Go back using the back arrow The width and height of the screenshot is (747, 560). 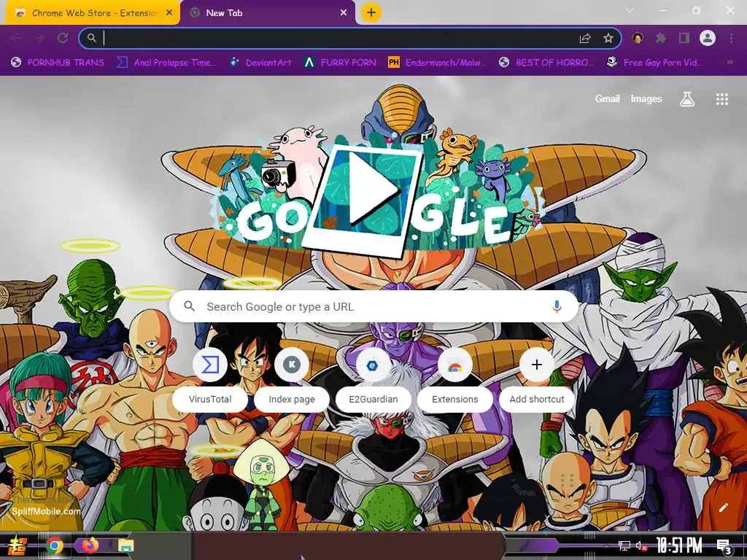(x=16, y=38)
